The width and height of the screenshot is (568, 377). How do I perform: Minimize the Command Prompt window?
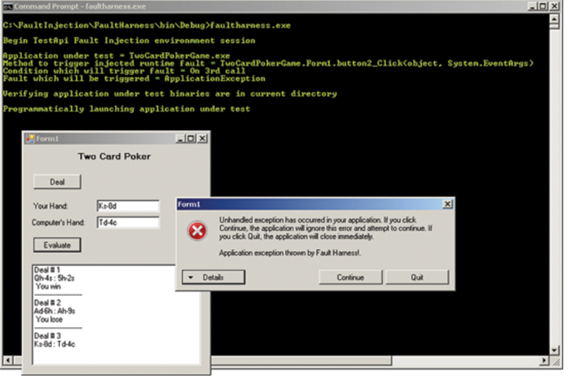532,6
